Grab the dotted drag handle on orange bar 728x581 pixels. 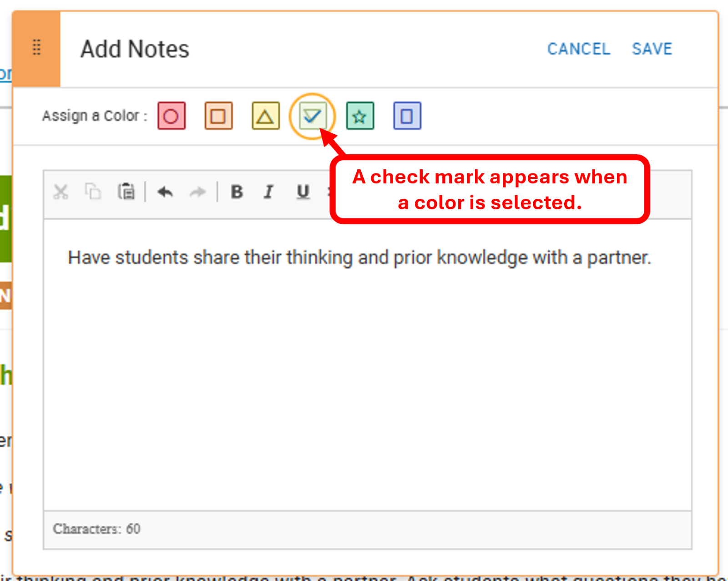click(x=37, y=47)
